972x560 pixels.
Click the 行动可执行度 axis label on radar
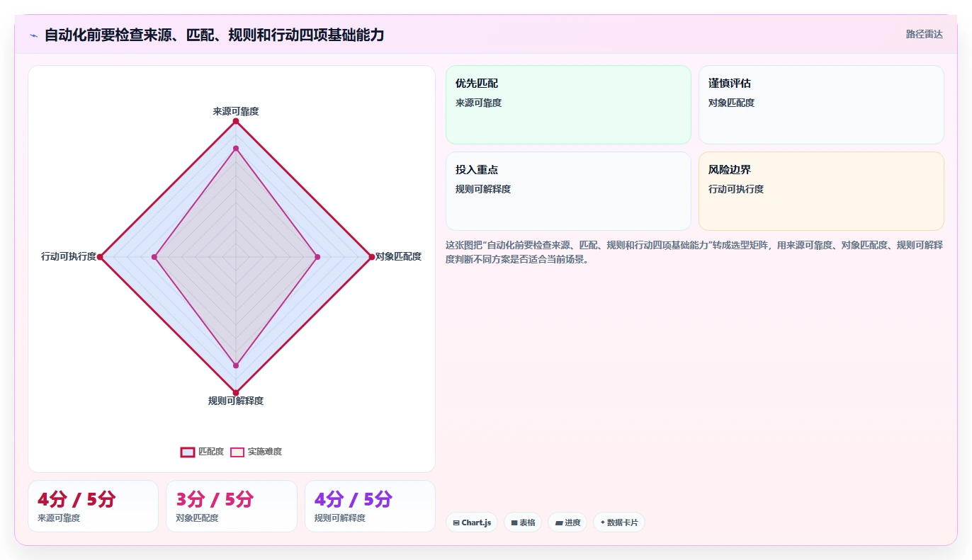tap(69, 256)
